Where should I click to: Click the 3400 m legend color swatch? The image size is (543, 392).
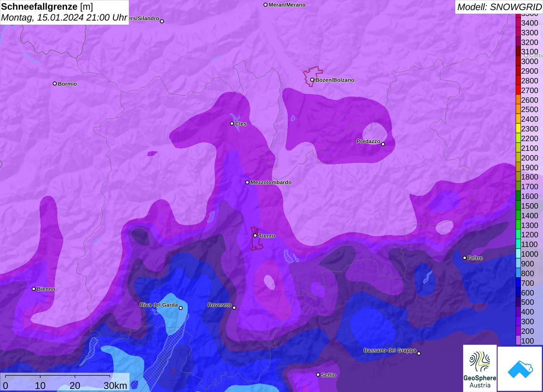pos(518,22)
